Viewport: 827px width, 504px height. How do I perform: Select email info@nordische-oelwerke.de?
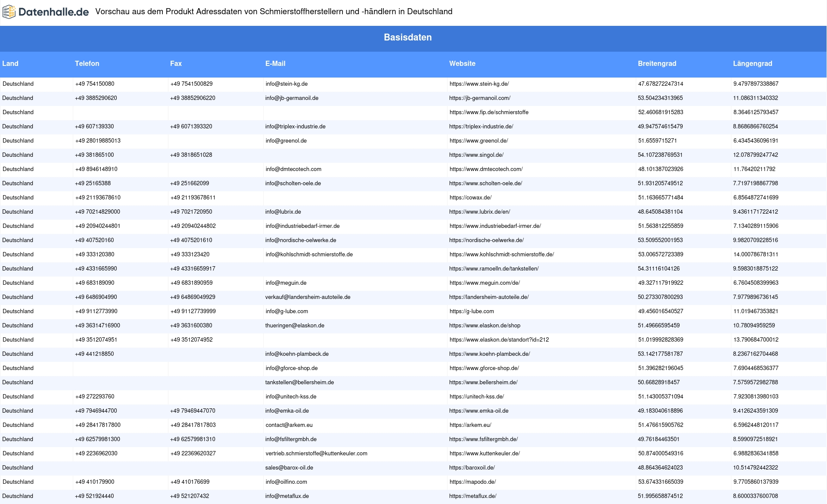[x=301, y=240]
